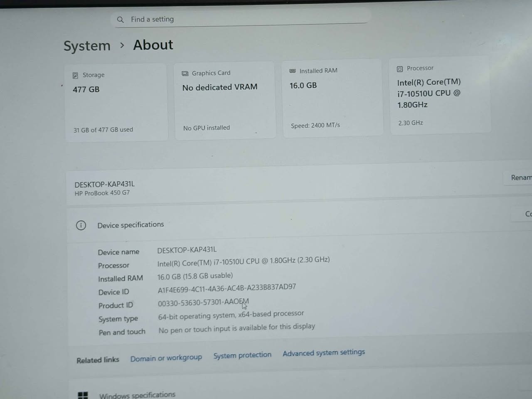This screenshot has width=532, height=399.
Task: Focus the Find a setting search box
Action: 241,19
